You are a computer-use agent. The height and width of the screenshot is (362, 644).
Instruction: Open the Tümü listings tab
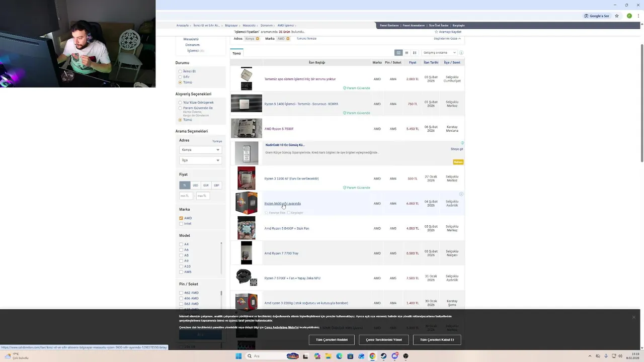(236, 53)
